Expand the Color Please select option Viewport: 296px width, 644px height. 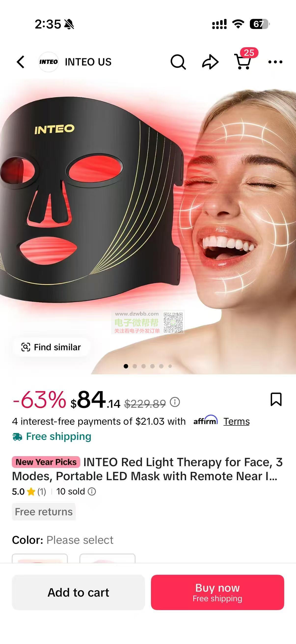point(63,540)
